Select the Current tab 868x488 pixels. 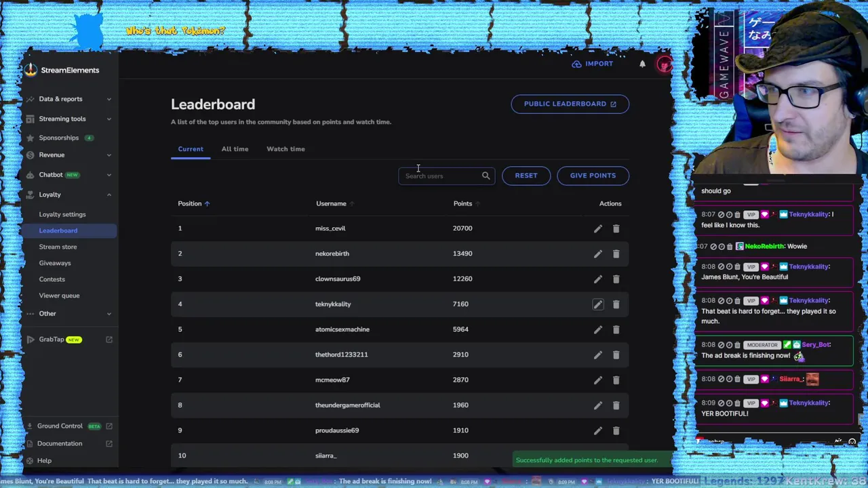point(191,149)
